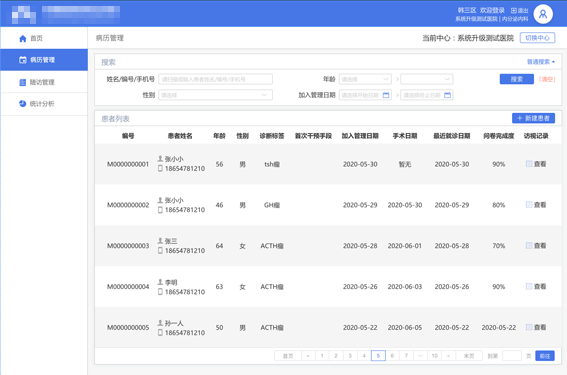The height and width of the screenshot is (375, 567).
Task: Click the blue 搜索 button
Action: coord(516,79)
